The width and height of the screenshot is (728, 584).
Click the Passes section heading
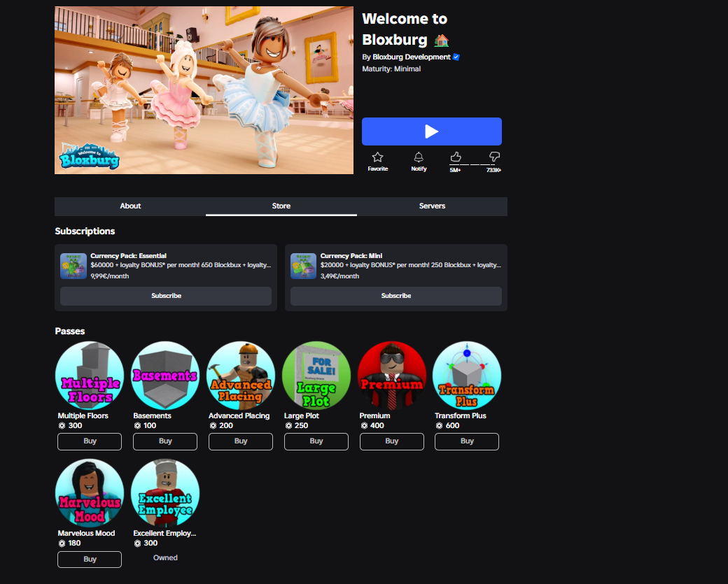coord(69,332)
